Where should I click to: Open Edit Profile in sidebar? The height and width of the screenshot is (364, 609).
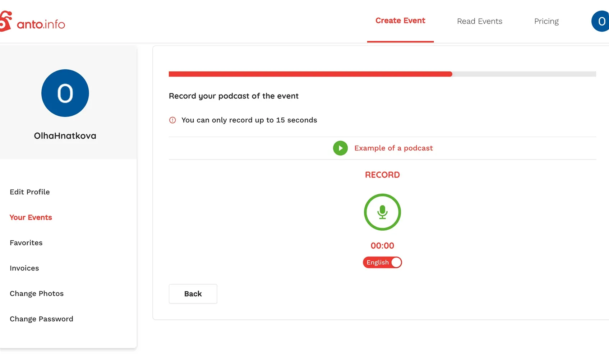(x=30, y=192)
